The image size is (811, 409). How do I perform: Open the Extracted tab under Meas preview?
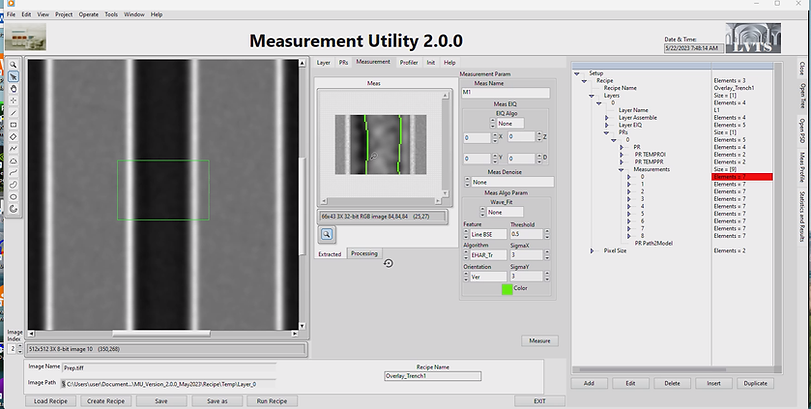pos(329,254)
